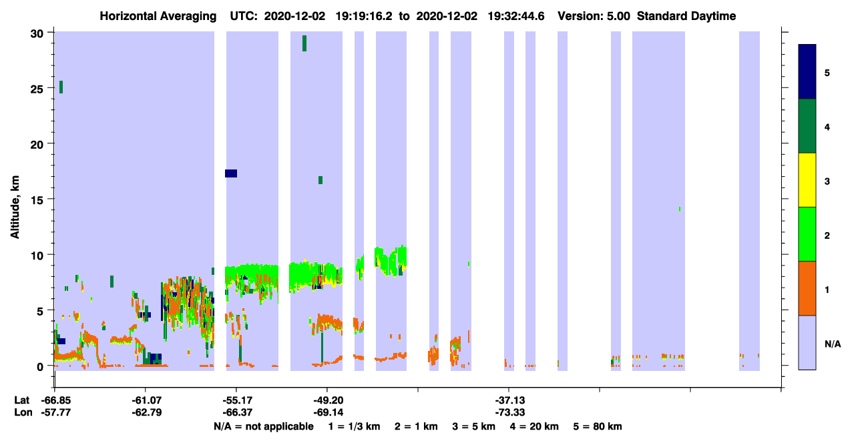Click the bright green color bar segment labeled 2
Viewport: 868px width, 445px height.
click(807, 234)
